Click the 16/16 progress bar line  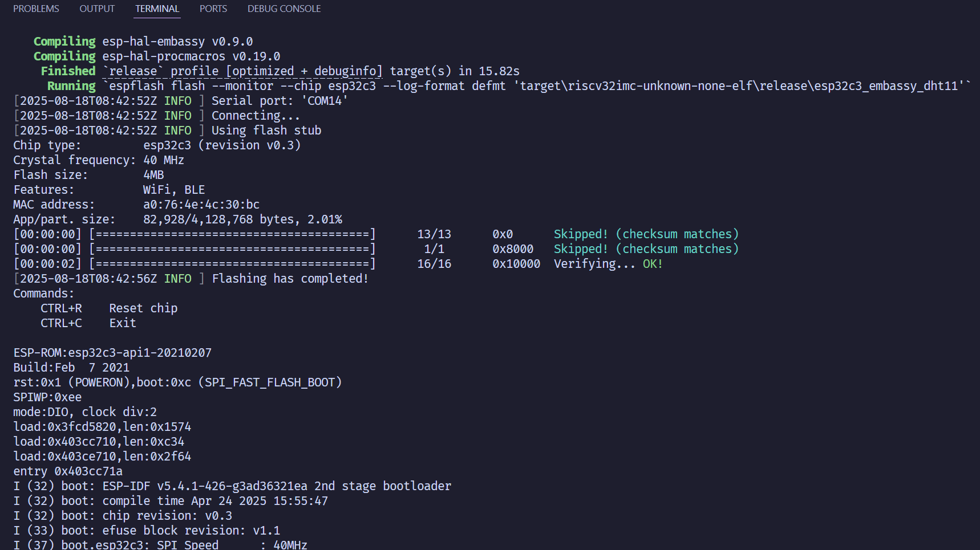pos(232,264)
